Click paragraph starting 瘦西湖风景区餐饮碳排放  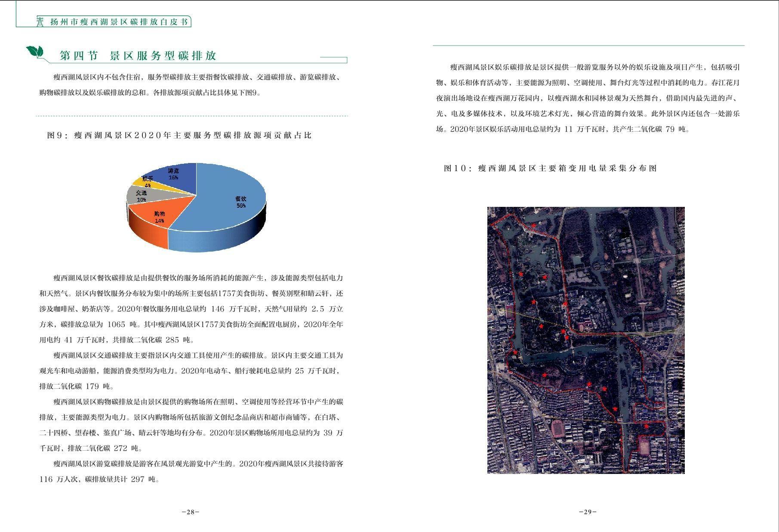click(191, 309)
